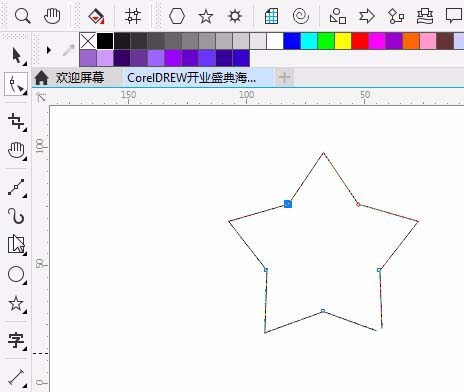The width and height of the screenshot is (464, 392).
Task: Select the Star tool in left toolbox
Action: (x=16, y=304)
